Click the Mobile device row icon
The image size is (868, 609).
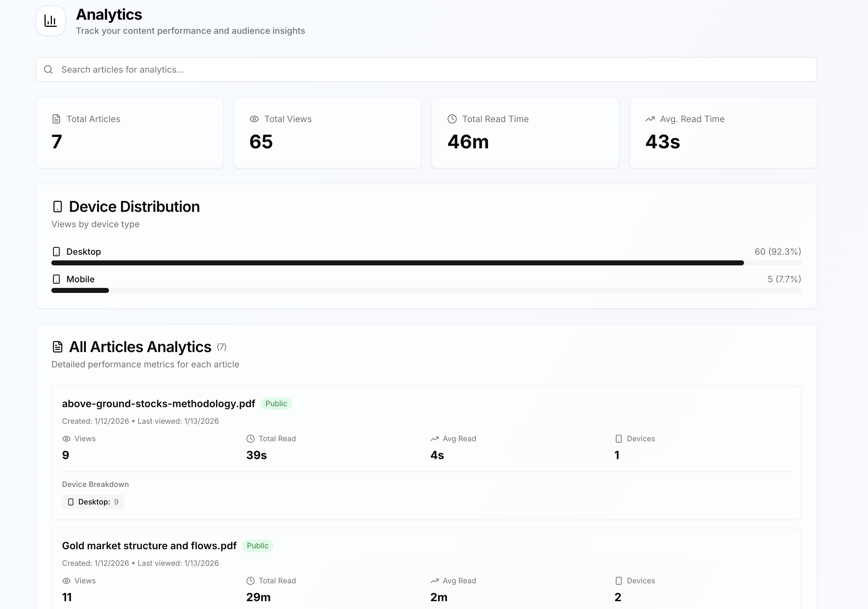click(56, 279)
